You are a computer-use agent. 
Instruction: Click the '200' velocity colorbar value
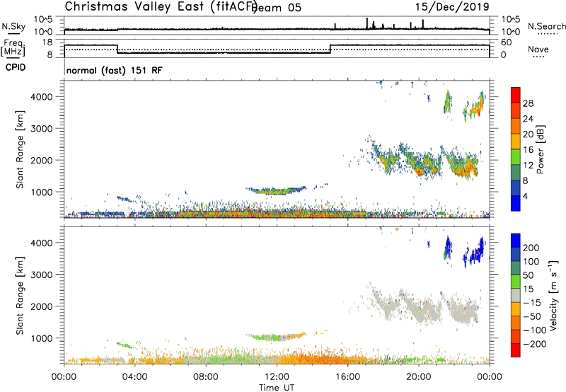click(531, 248)
